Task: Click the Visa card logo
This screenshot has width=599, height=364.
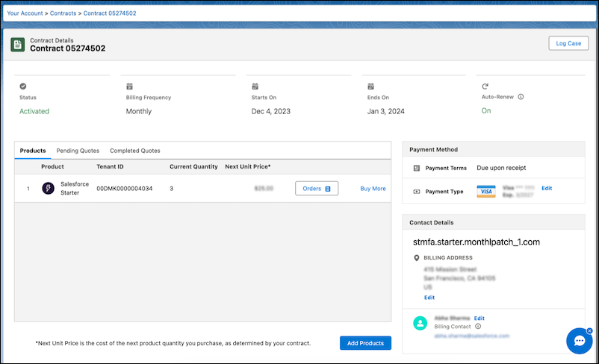Action: [x=486, y=192]
